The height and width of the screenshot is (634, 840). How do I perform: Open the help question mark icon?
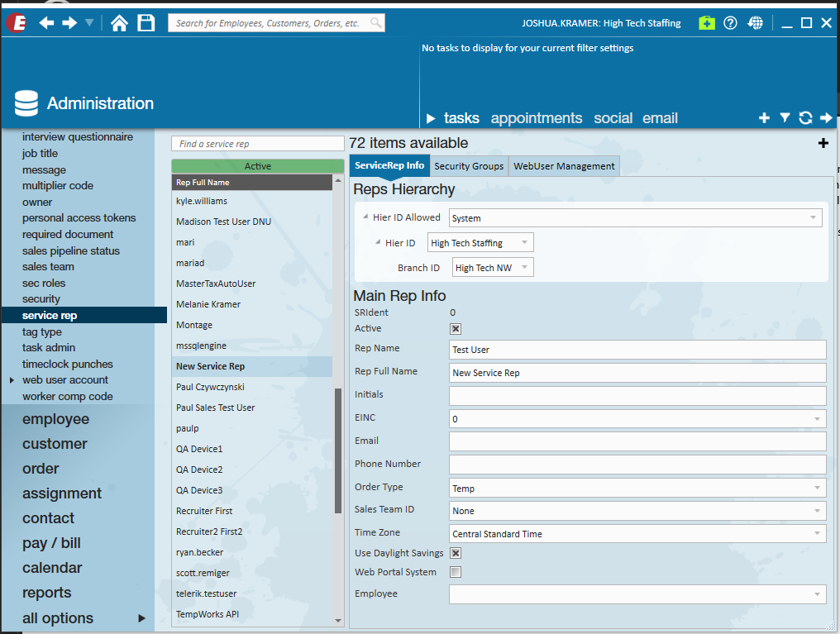click(x=730, y=23)
